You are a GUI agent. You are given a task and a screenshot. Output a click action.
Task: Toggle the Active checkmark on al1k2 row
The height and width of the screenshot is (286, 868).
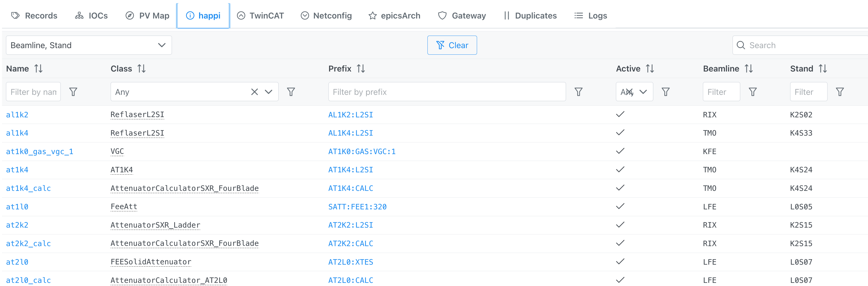pos(620,115)
